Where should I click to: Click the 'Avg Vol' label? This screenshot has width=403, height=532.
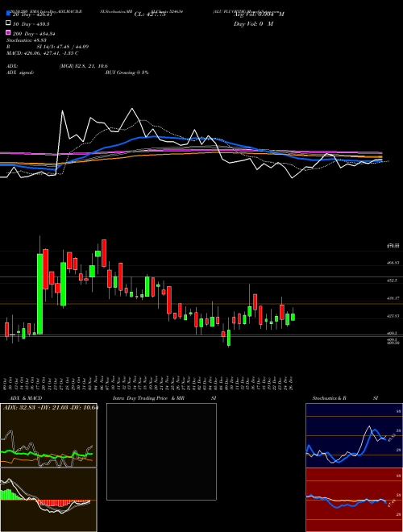click(x=259, y=15)
